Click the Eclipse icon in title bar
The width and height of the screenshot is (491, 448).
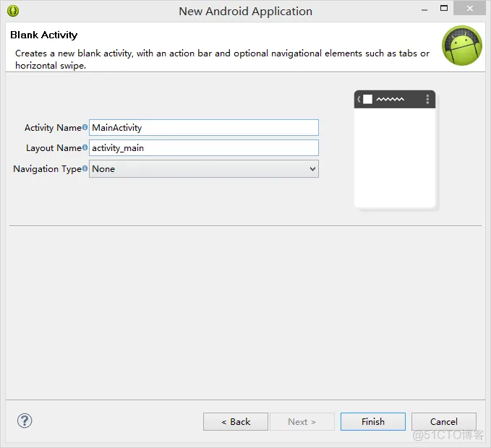point(13,11)
